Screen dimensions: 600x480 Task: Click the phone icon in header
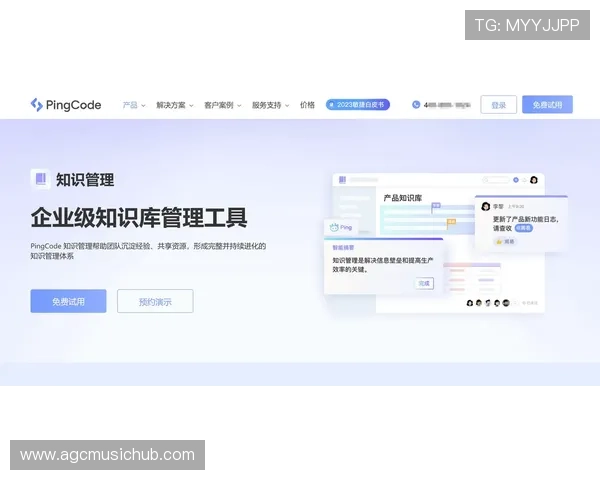tap(416, 104)
